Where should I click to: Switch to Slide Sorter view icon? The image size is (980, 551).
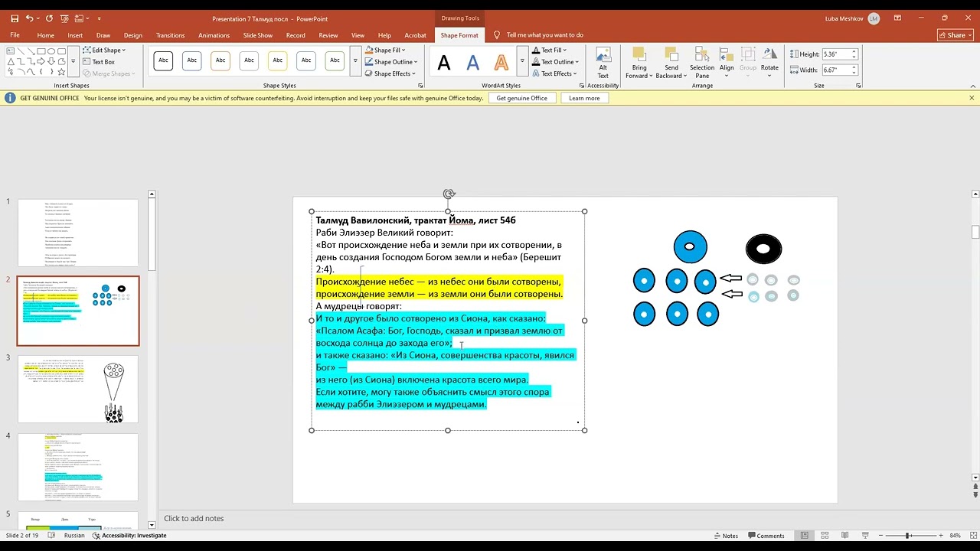825,536
